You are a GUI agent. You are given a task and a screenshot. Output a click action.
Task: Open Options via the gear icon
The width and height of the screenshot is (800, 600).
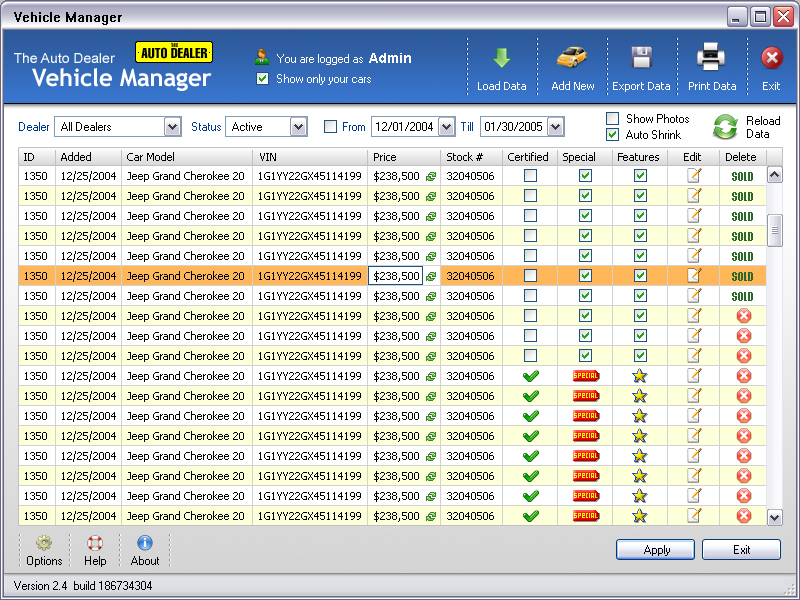tap(44, 543)
